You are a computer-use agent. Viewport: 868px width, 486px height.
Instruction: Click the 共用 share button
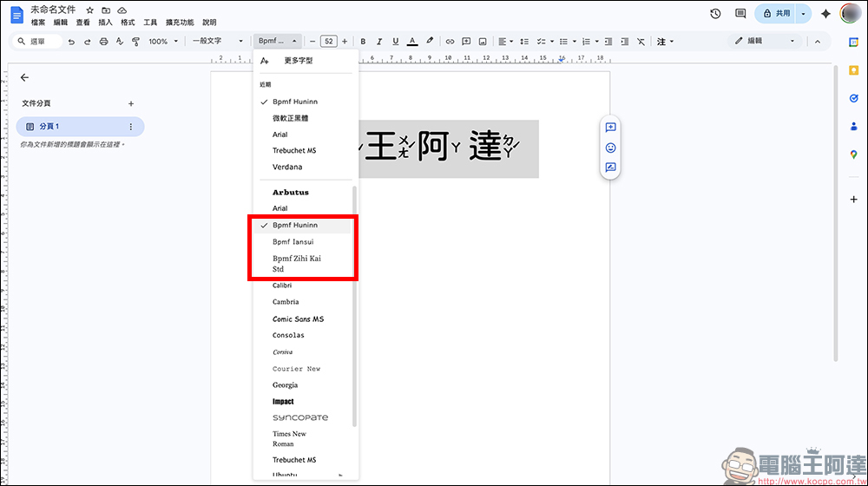pyautogui.click(x=776, y=14)
